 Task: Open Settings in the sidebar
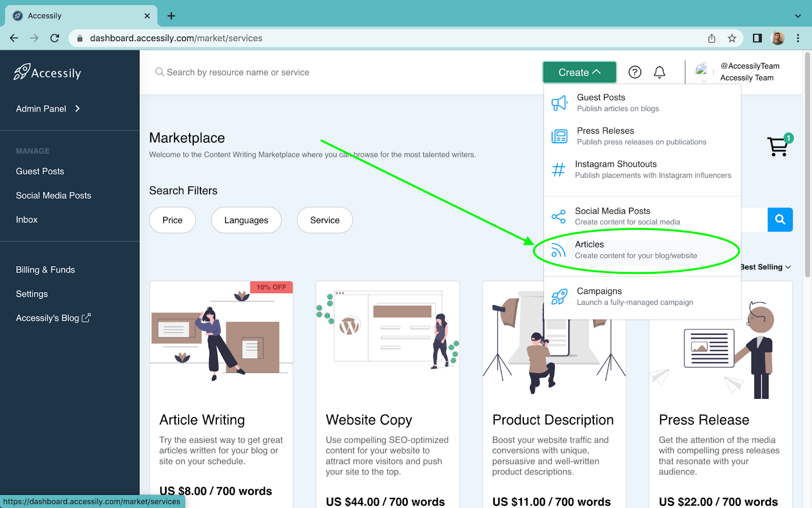coord(32,294)
